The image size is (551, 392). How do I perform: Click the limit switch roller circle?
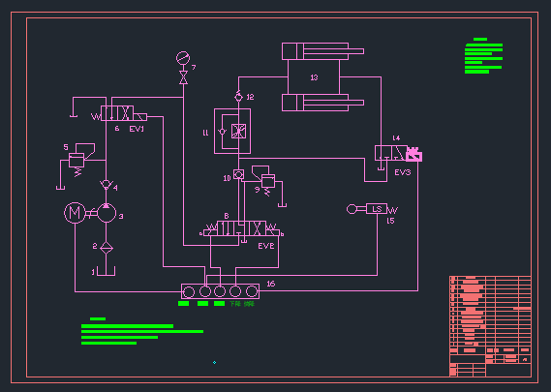pos(352,209)
